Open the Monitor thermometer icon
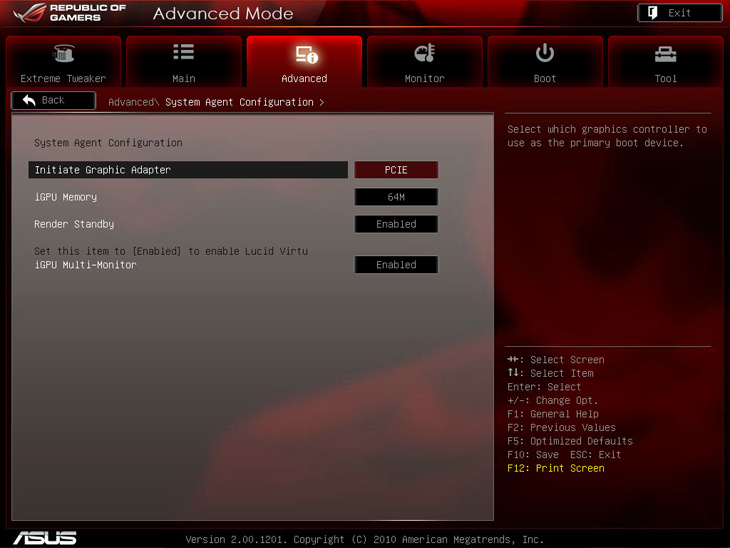Screen dimensions: 730x548 pos(424,53)
